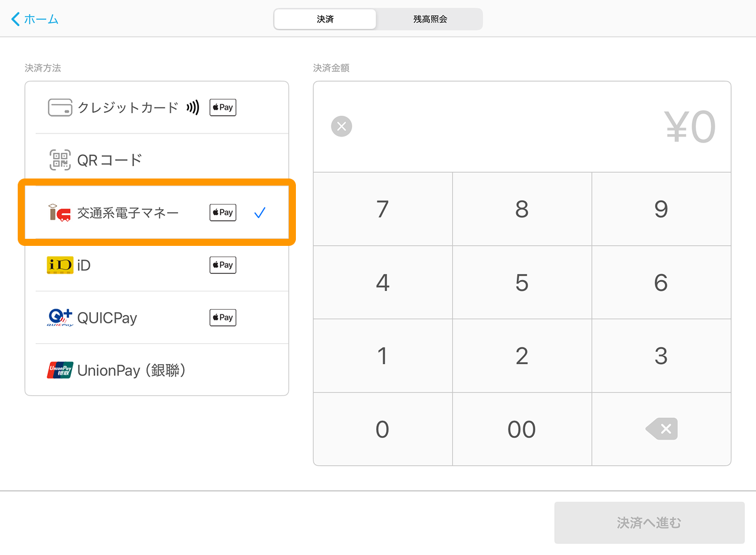This screenshot has height=555, width=756.
Task: Switch to the 決済 tab
Action: (325, 19)
